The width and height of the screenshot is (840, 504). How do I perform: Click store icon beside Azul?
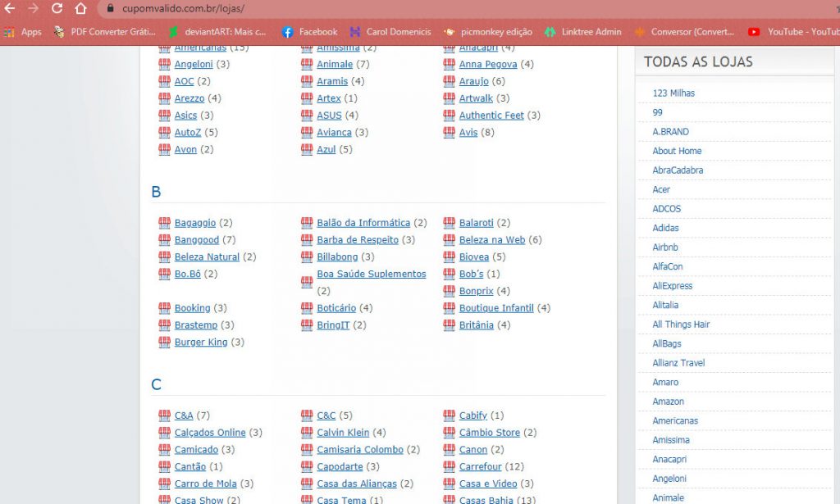pyautogui.click(x=307, y=149)
